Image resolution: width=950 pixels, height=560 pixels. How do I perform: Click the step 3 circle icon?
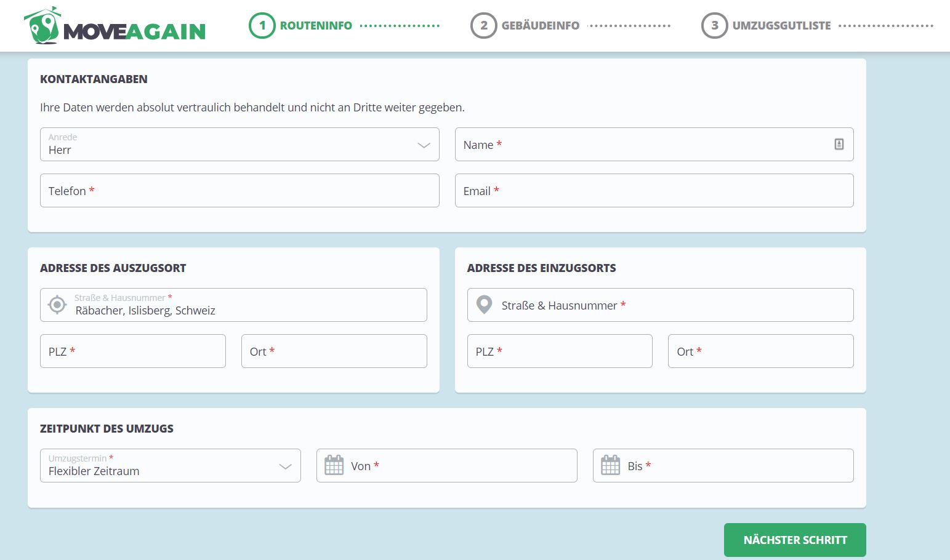pyautogui.click(x=715, y=25)
